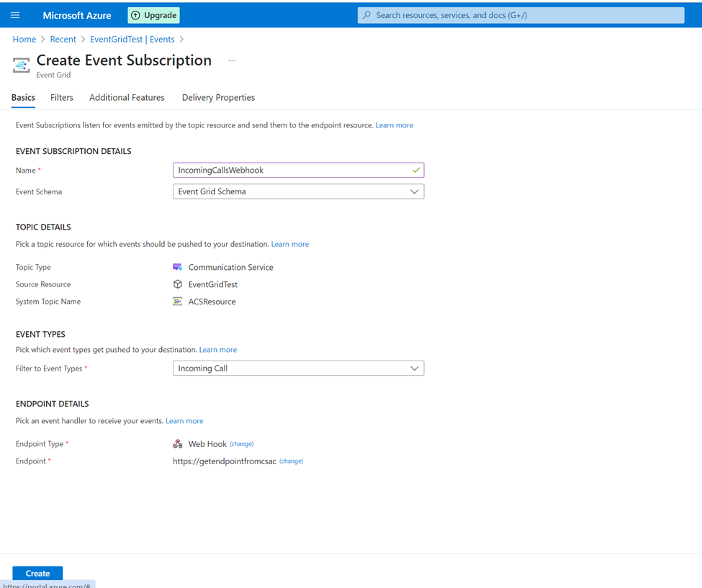702x588 pixels.
Task: Click the EventGridTest source resource icon
Action: (x=178, y=284)
